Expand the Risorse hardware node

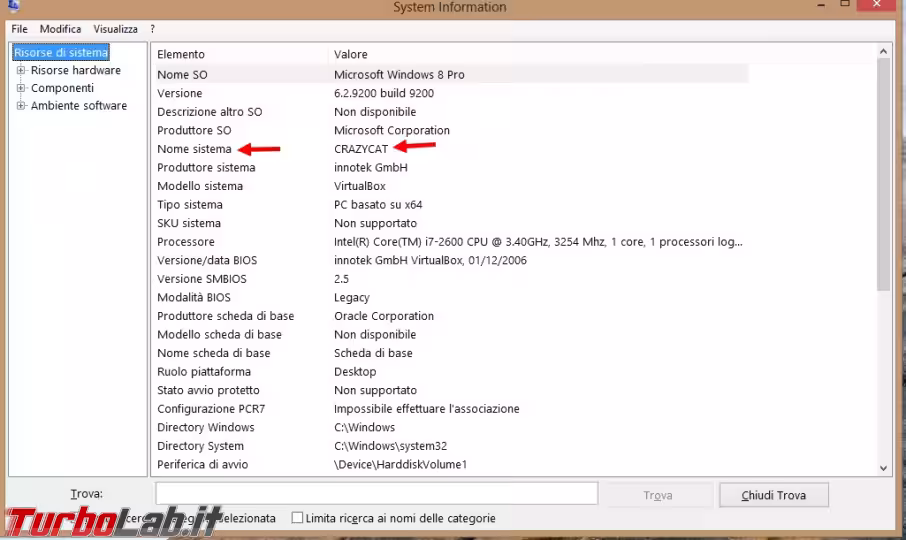click(x=21, y=71)
